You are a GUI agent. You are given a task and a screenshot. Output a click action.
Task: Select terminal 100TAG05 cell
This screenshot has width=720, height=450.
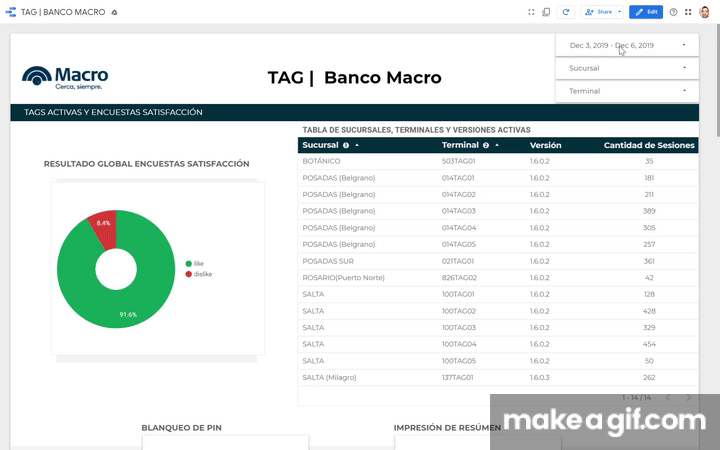458,361
